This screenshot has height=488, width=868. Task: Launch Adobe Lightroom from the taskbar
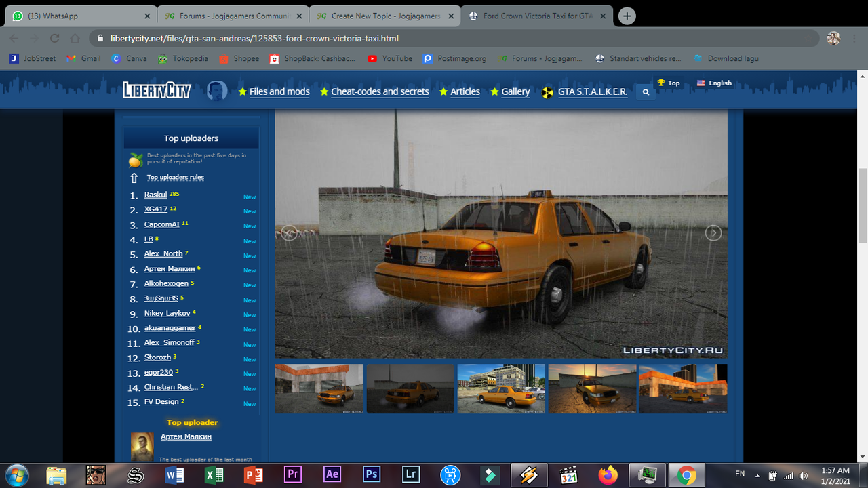[x=411, y=475]
